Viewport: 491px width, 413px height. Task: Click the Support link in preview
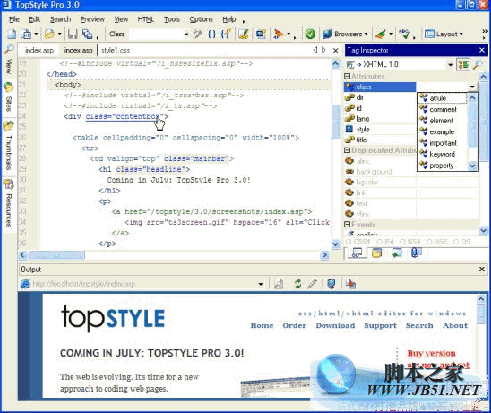pyautogui.click(x=380, y=325)
